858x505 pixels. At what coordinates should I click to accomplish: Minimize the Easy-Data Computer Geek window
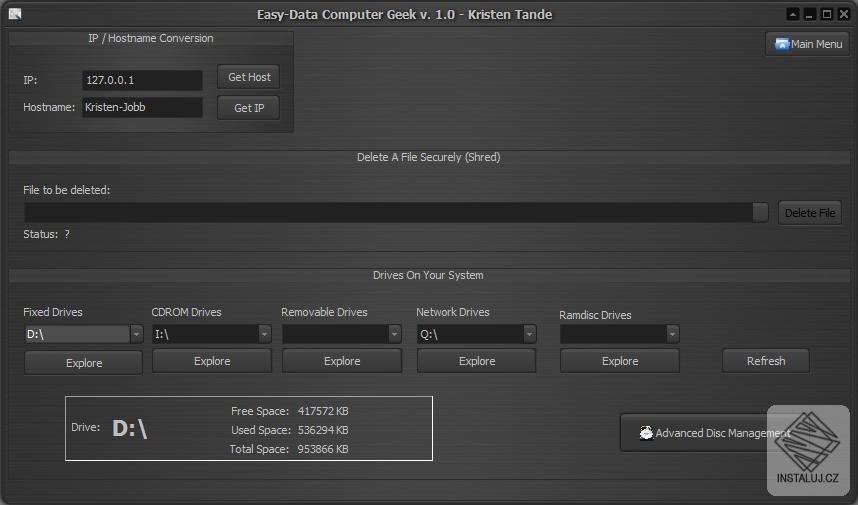[809, 14]
